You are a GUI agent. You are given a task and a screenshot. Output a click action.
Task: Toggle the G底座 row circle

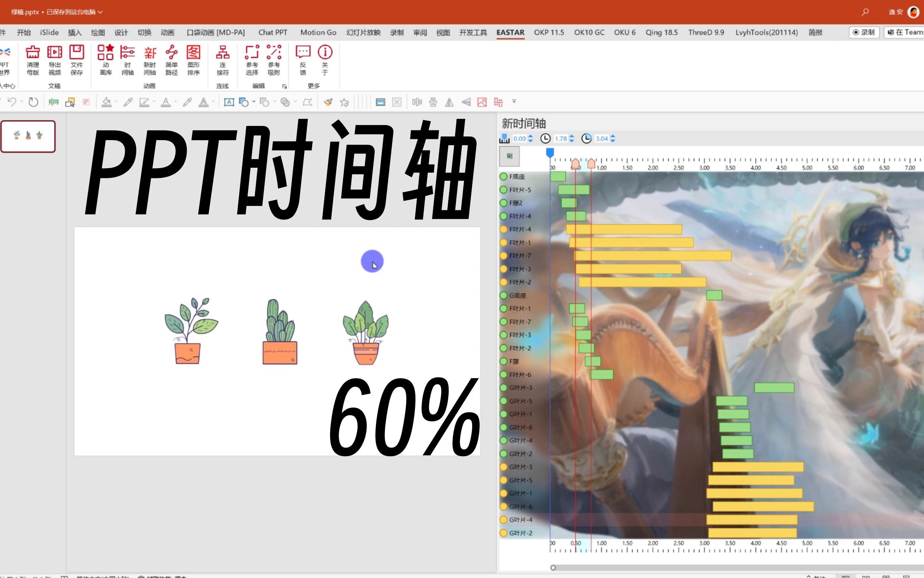503,295
